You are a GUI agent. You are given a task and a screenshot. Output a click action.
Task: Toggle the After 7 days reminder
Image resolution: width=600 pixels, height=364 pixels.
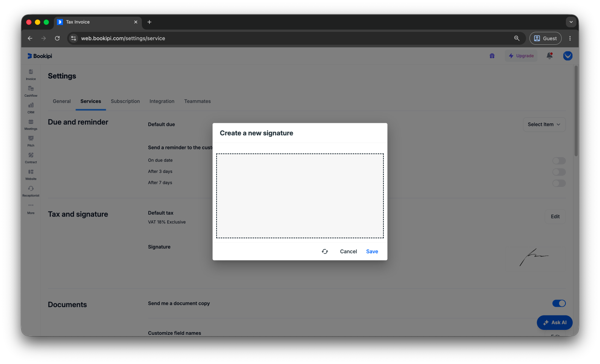[559, 183]
